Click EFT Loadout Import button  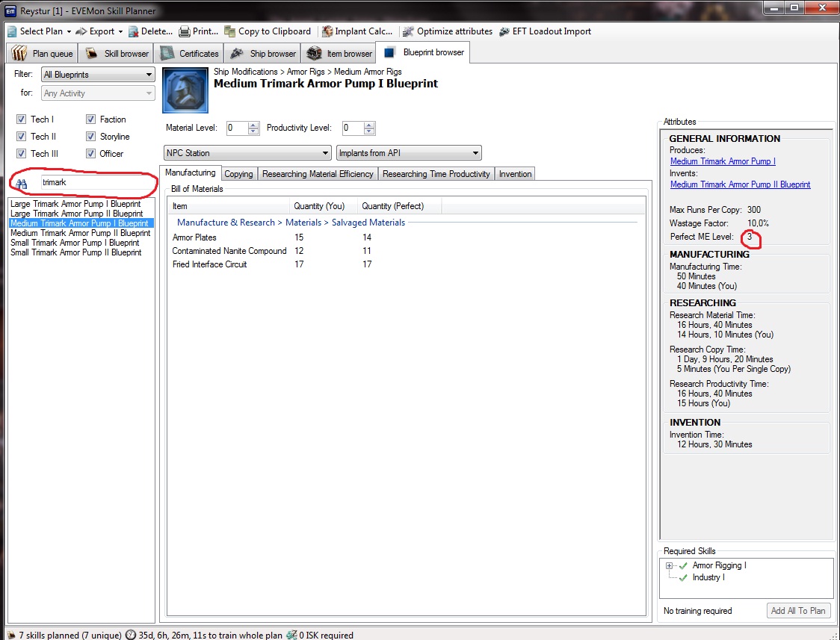[x=545, y=31]
